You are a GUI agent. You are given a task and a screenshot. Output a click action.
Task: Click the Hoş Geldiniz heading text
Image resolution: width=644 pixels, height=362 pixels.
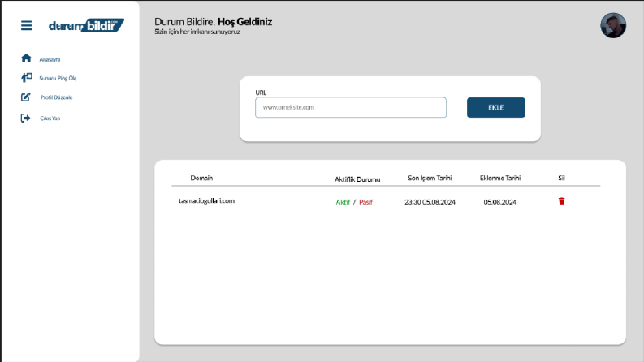point(244,22)
